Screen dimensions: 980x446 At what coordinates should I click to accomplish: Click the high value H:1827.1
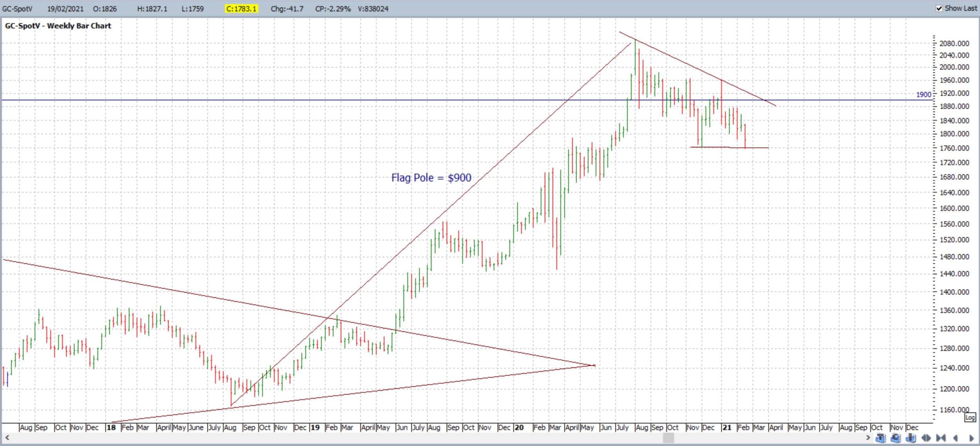[x=152, y=9]
